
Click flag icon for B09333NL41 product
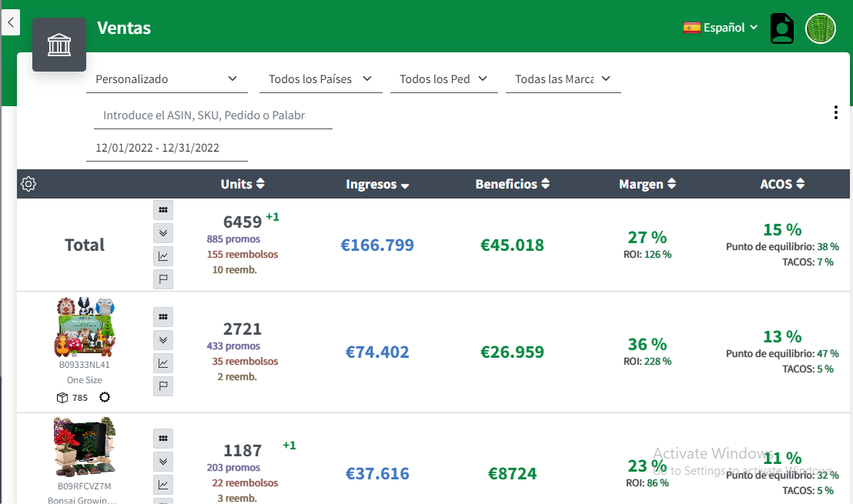(x=163, y=386)
